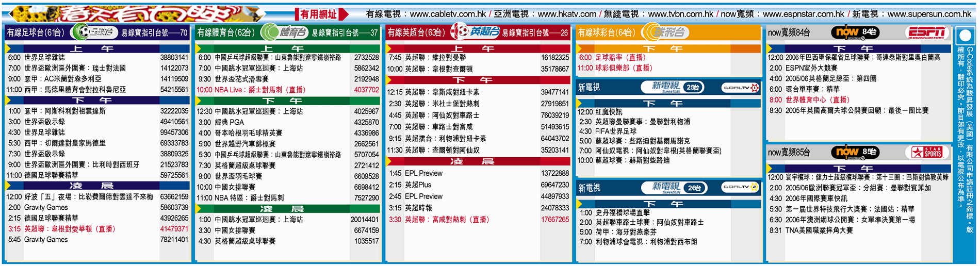Image resolution: width=980 pixels, height=266 pixels.
Task: Select the 有線球彩台(64台) header
Action: 607,32
